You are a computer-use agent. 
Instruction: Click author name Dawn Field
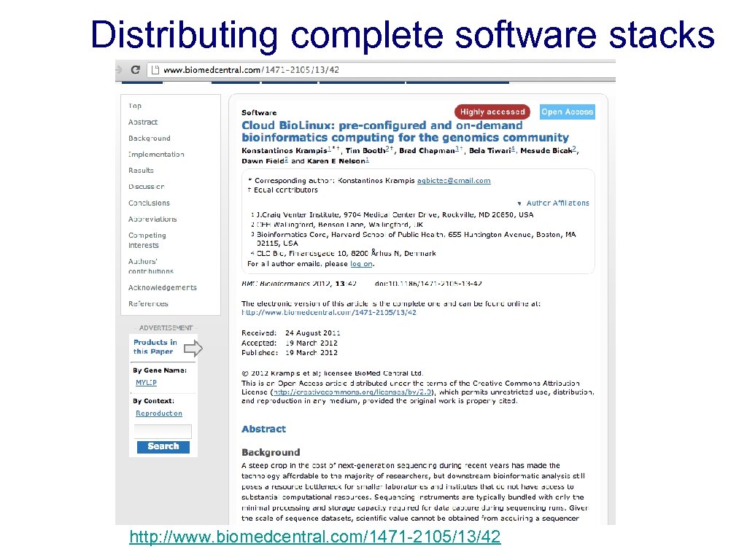[x=263, y=161]
